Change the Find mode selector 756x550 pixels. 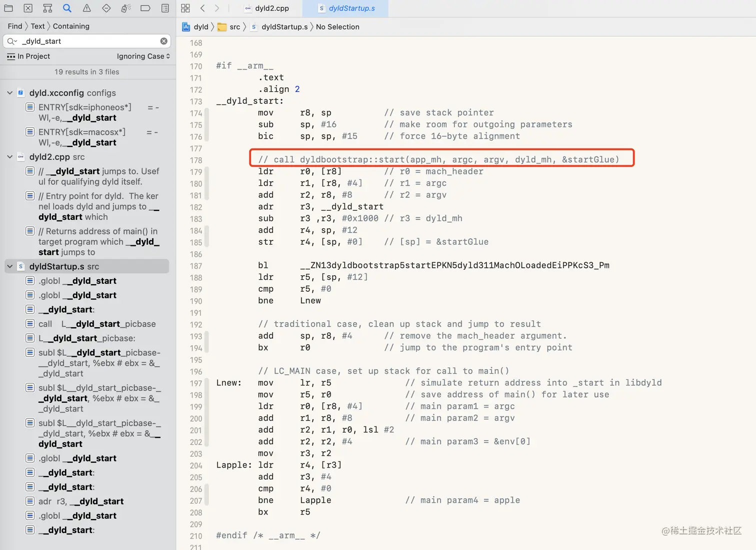[15, 26]
